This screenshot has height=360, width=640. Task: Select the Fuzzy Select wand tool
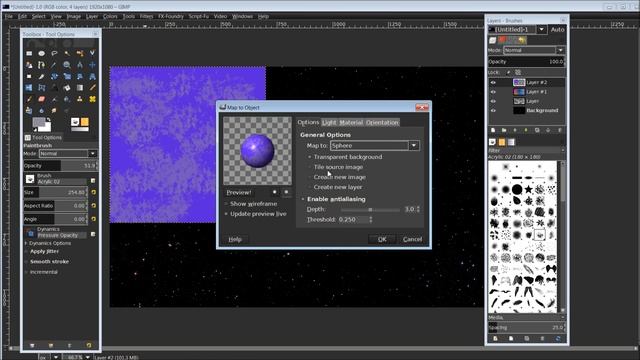(67, 53)
